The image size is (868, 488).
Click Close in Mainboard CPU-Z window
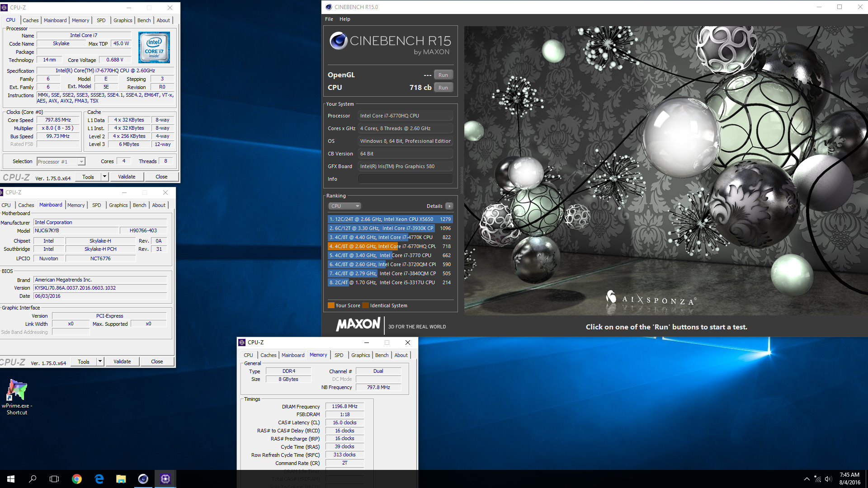pyautogui.click(x=157, y=361)
